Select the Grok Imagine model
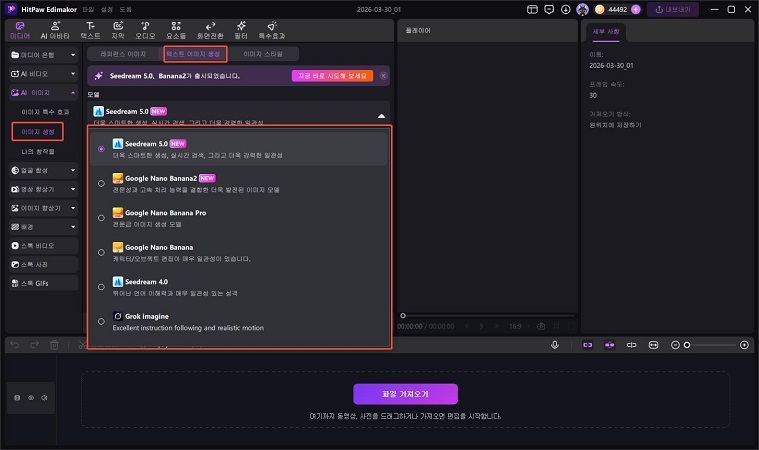759x450 pixels. coord(239,322)
